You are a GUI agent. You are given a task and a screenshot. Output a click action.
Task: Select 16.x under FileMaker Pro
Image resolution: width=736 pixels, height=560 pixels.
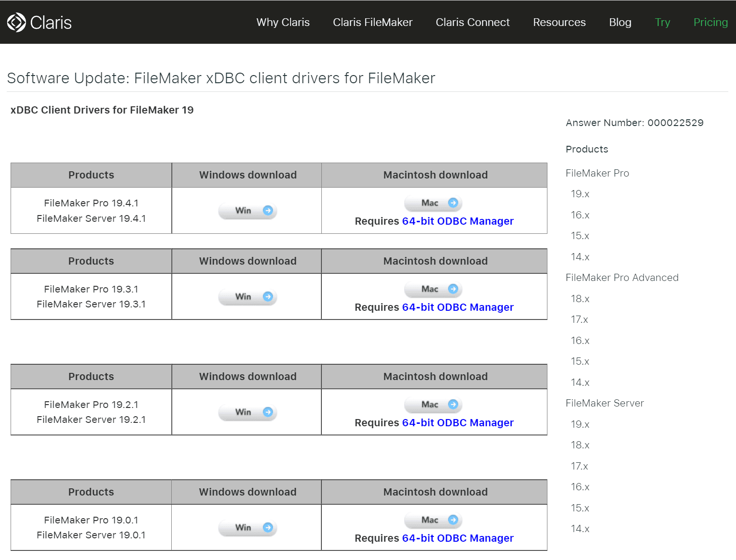(580, 215)
